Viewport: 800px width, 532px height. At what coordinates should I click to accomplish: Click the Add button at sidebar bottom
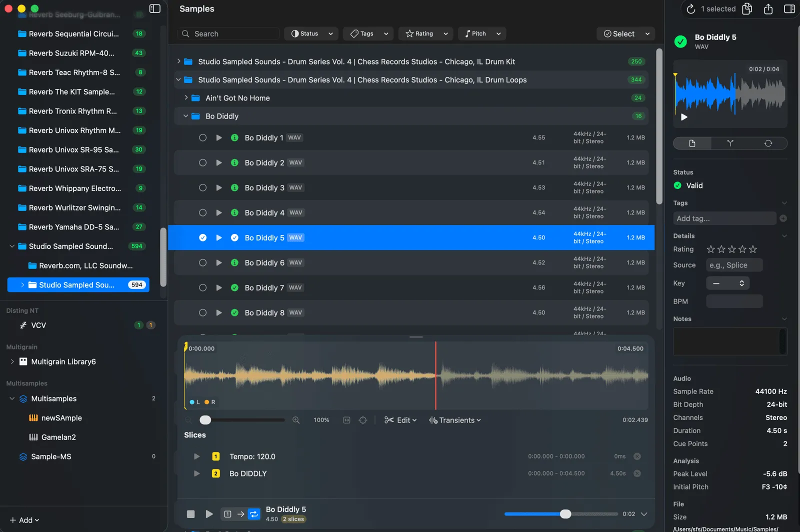point(24,520)
